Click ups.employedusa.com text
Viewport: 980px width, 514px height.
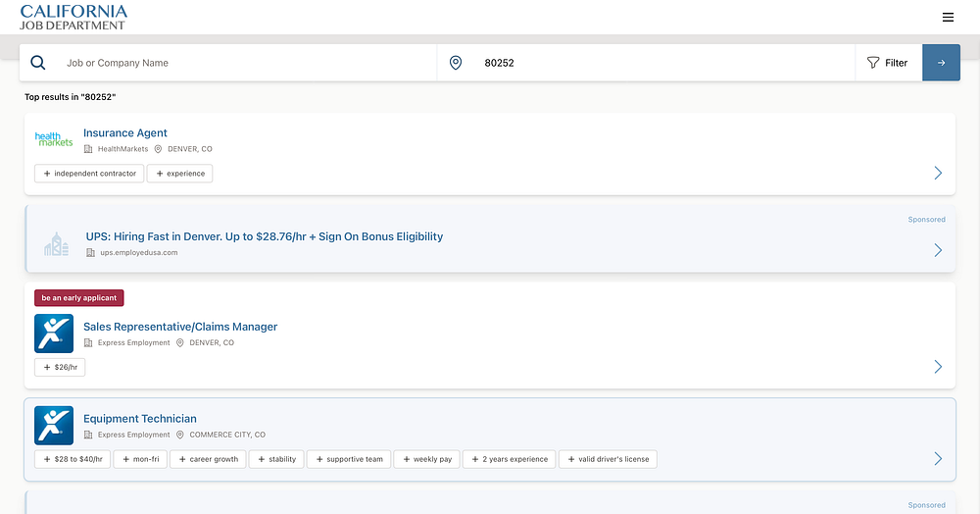pos(139,253)
